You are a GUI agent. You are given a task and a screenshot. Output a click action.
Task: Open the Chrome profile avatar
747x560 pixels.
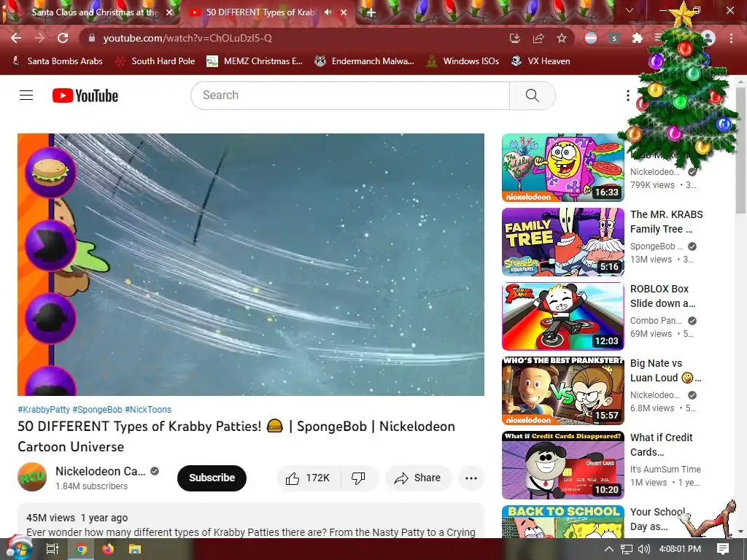click(708, 38)
